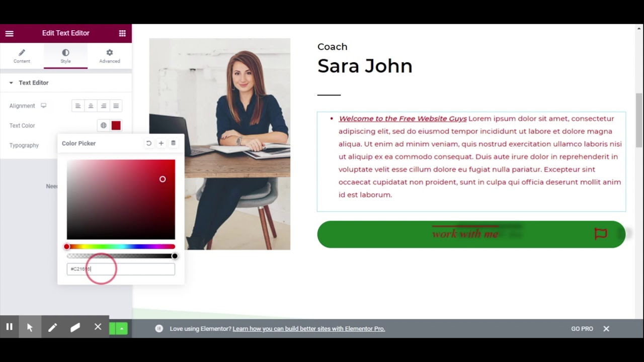Close the annotation toolbar with X
Viewport: 644px width, 362px height.
coord(98,327)
